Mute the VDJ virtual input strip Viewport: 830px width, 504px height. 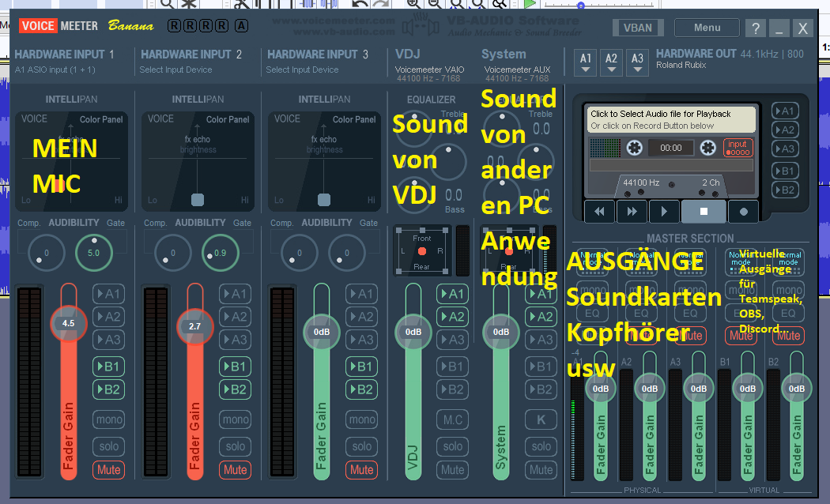point(453,469)
